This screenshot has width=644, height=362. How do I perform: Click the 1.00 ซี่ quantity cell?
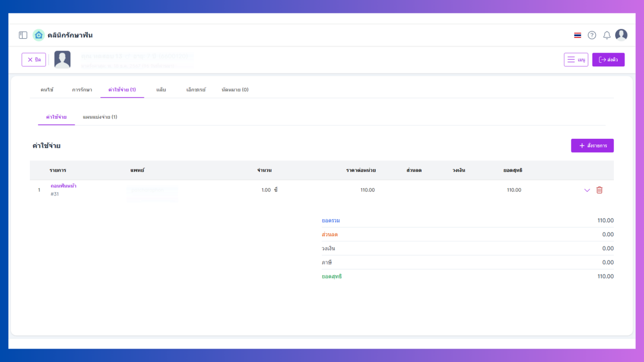coord(270,190)
